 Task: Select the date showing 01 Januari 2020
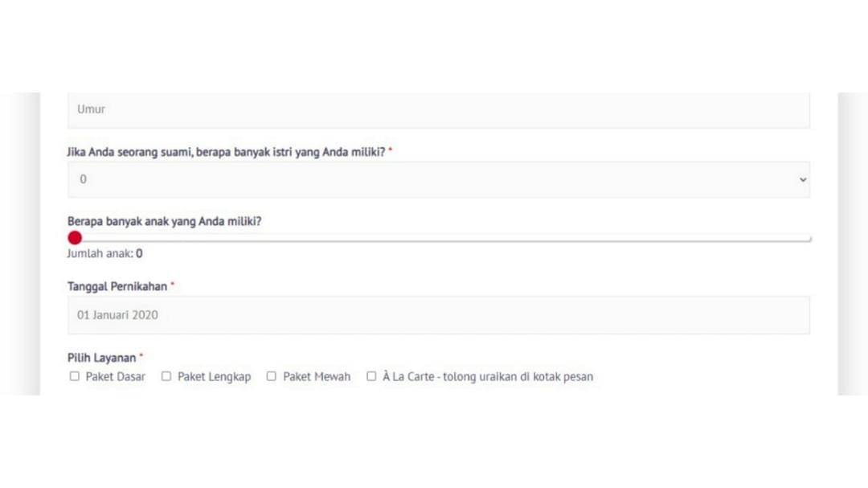(117, 314)
